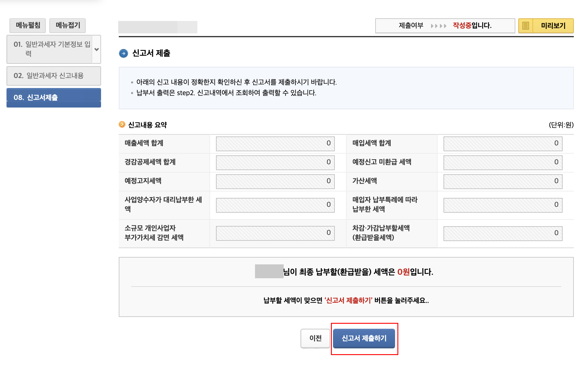Collapse menus via 메뉴접기
Viewport: 588px width, 371px height.
point(67,25)
